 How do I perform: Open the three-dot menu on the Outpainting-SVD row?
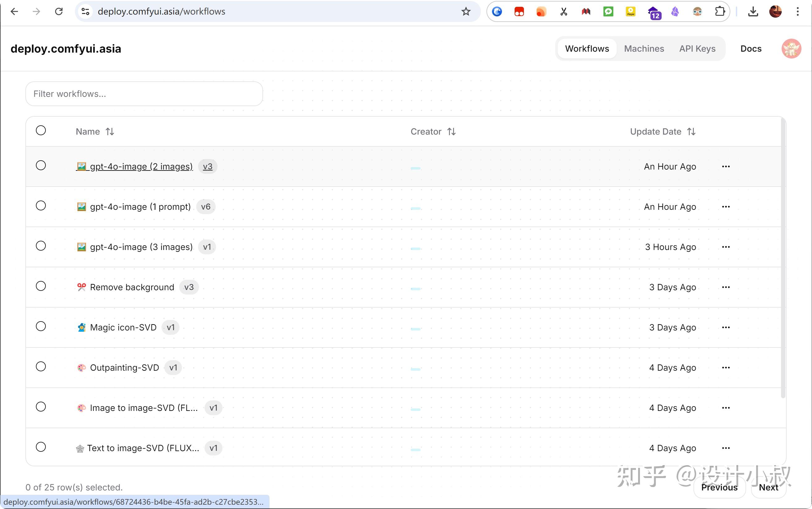pos(725,368)
